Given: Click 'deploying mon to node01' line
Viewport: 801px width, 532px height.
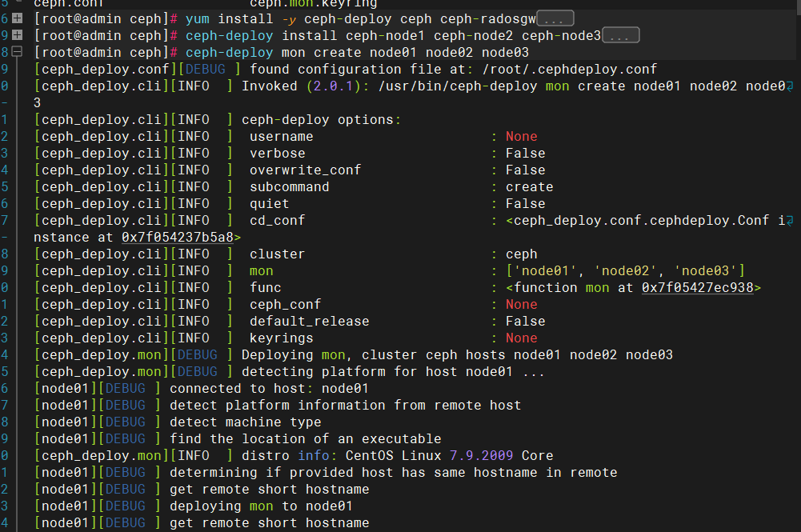Looking at the screenshot, I should 261,507.
